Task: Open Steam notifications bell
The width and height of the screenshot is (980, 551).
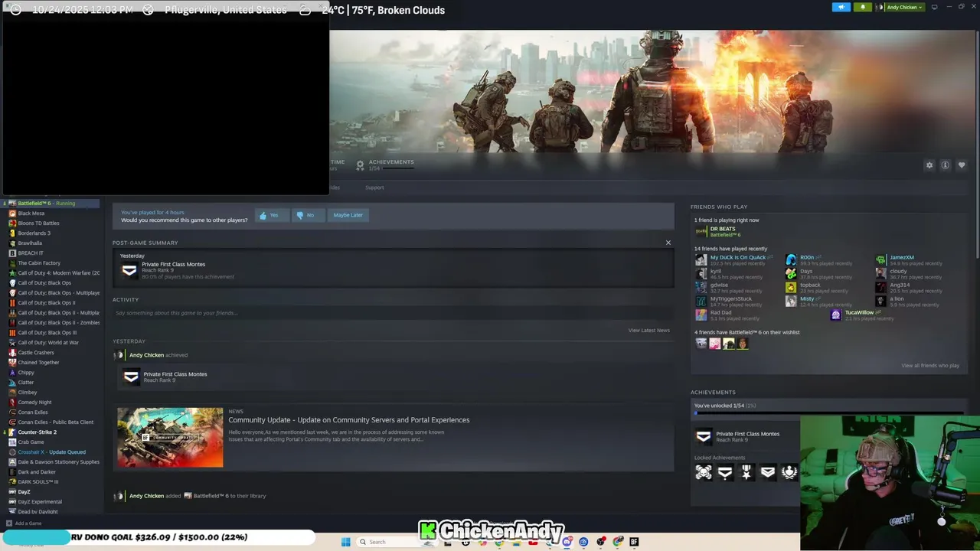Action: [x=863, y=7]
